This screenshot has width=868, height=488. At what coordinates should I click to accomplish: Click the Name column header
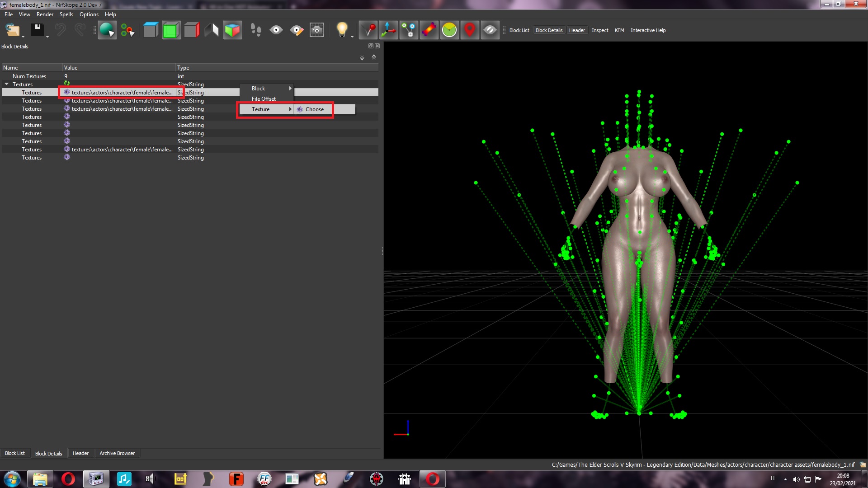pyautogui.click(x=32, y=68)
